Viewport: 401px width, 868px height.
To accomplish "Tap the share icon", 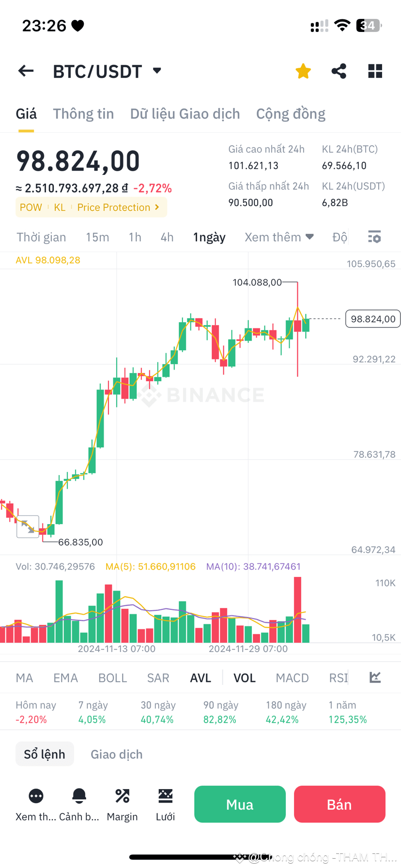I will point(339,71).
